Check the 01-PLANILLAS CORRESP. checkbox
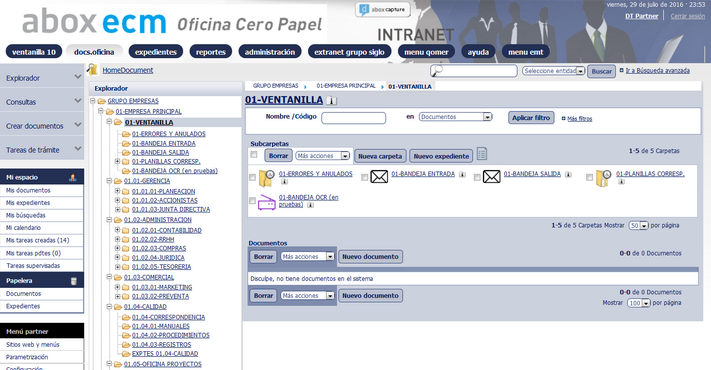Image resolution: width=711 pixels, height=370 pixels. click(589, 177)
